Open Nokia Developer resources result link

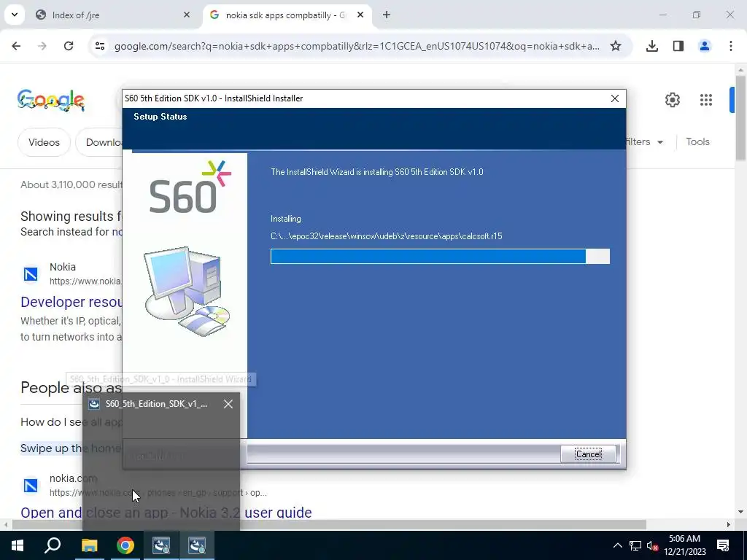tap(71, 302)
